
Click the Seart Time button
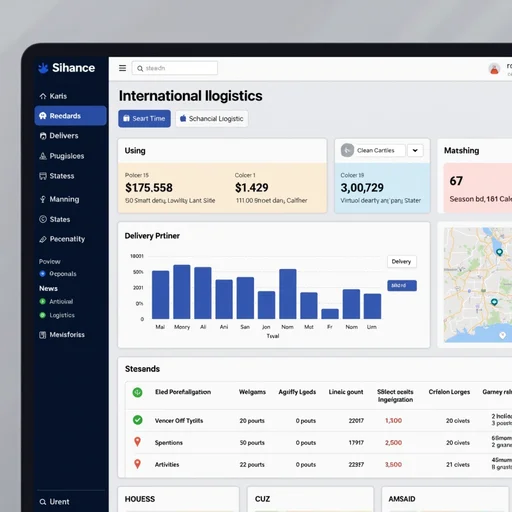coord(144,119)
